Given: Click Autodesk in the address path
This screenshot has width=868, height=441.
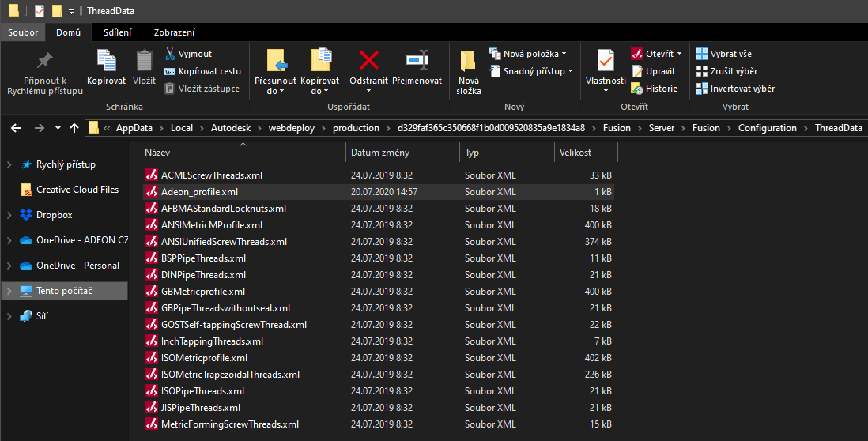Looking at the screenshot, I should [231, 128].
